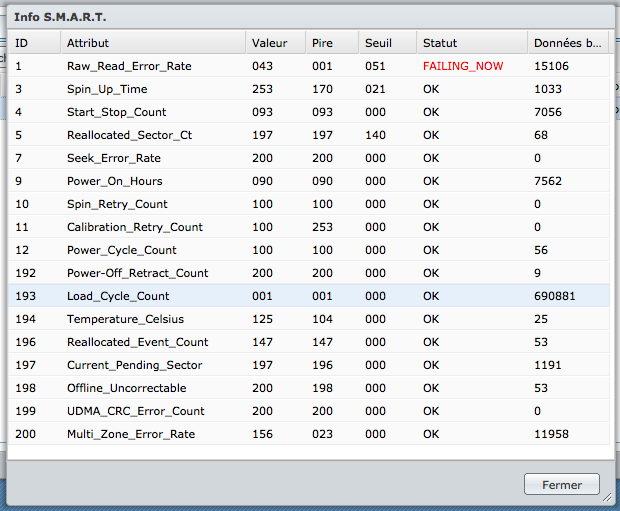Select the Multi_Zone_Error_Rate attribute
Image resolution: width=620 pixels, height=511 pixels.
[131, 434]
